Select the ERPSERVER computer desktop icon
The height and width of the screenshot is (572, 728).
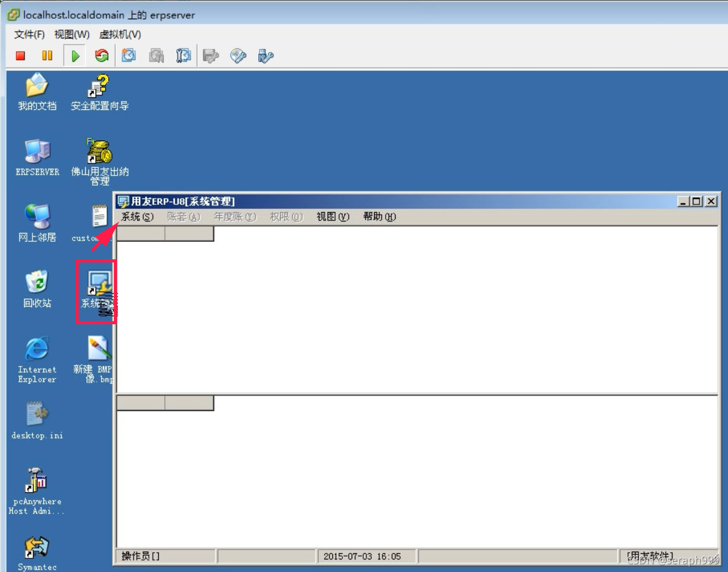click(37, 158)
